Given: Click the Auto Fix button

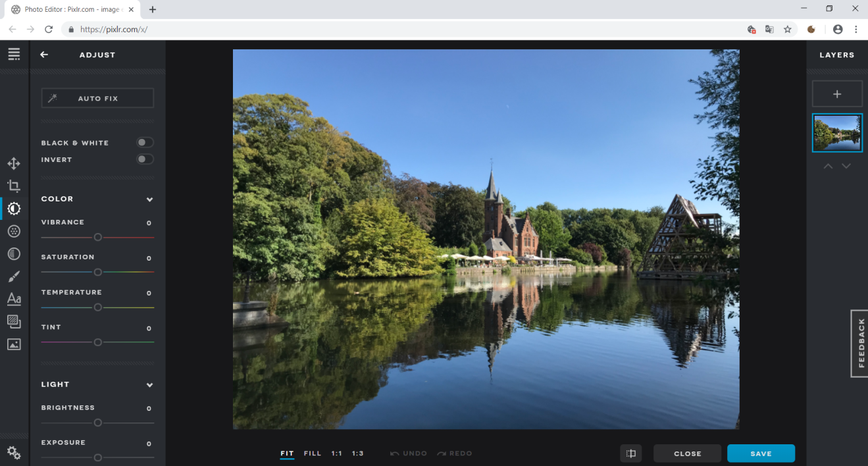Looking at the screenshot, I should click(97, 98).
